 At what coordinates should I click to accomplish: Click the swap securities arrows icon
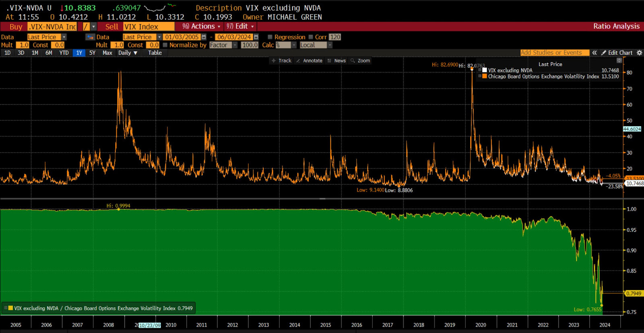[90, 37]
